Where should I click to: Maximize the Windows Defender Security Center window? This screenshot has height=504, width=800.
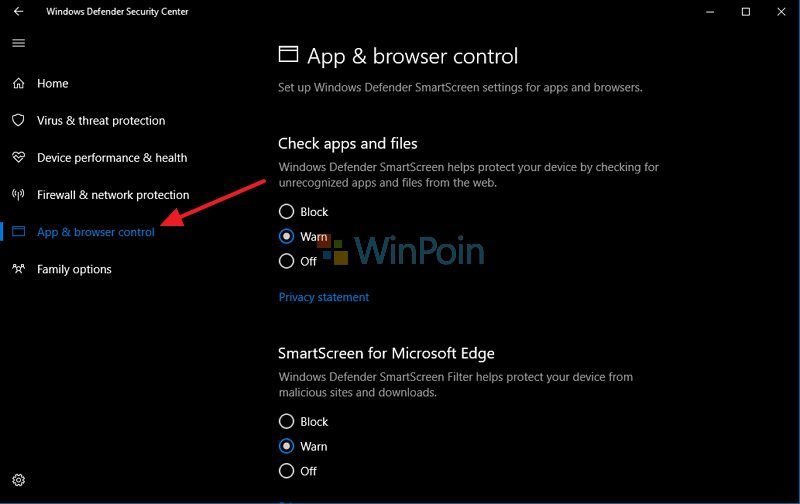pos(745,12)
